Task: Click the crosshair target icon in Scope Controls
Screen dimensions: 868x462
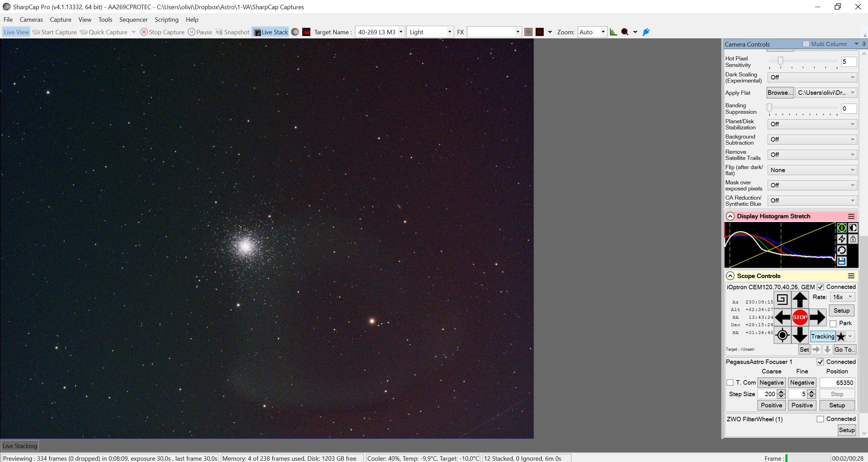Action: click(x=782, y=335)
